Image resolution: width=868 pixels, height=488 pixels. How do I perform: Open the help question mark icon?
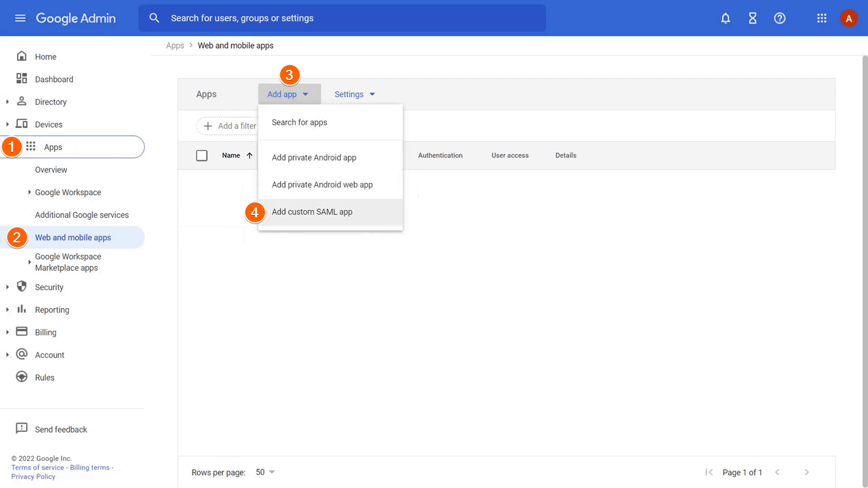click(780, 18)
